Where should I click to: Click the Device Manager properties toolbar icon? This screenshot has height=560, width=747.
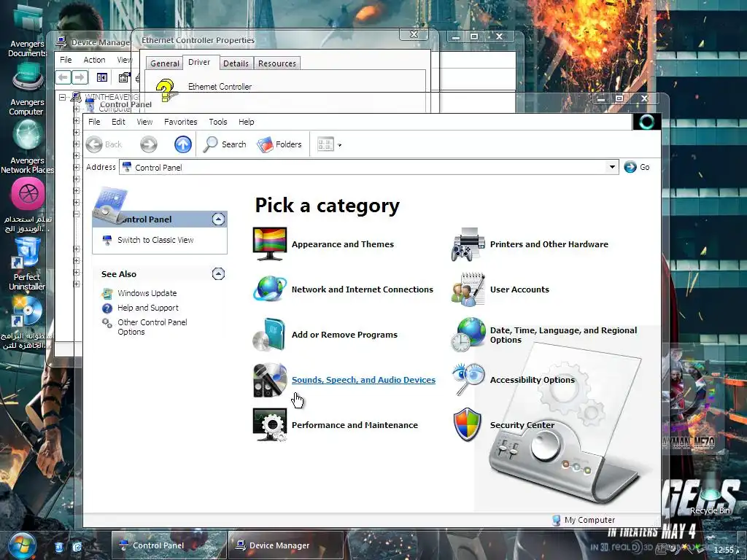point(124,77)
